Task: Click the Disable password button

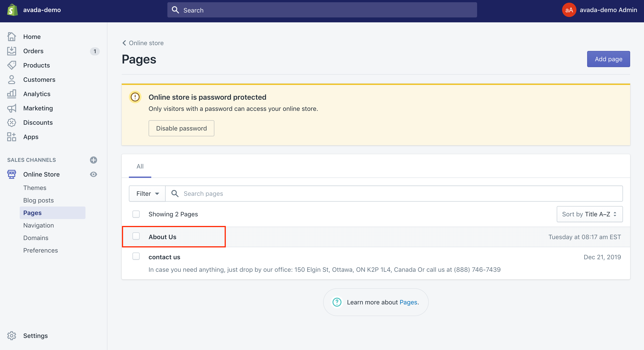Action: (181, 128)
